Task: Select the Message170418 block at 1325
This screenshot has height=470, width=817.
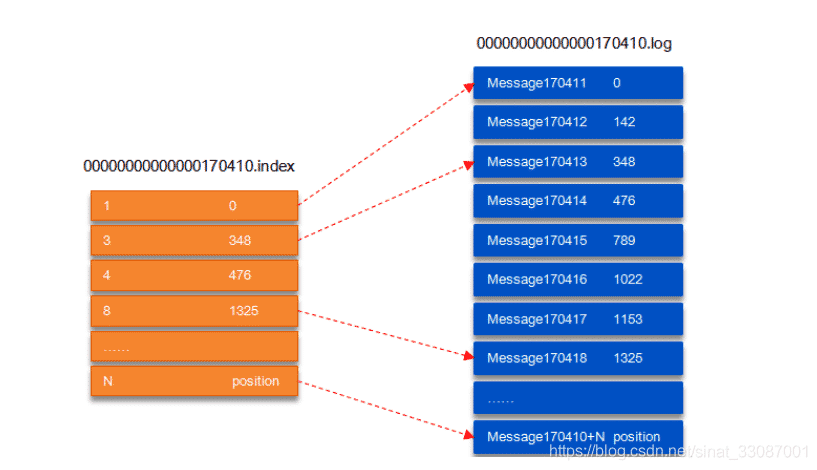Action: (578, 358)
